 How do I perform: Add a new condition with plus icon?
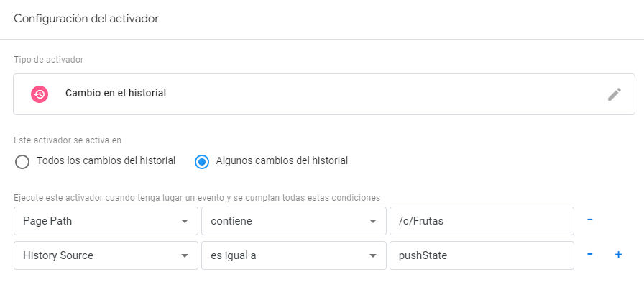618,255
